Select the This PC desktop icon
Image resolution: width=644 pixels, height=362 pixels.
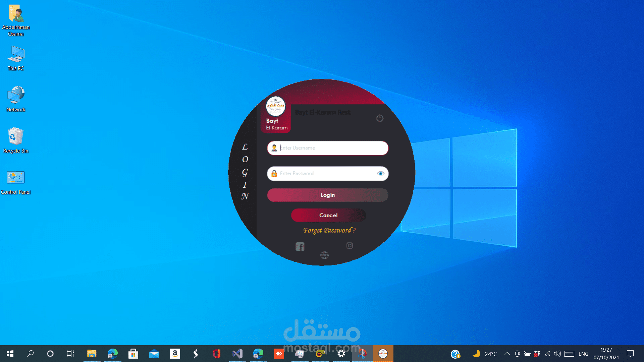click(x=15, y=58)
